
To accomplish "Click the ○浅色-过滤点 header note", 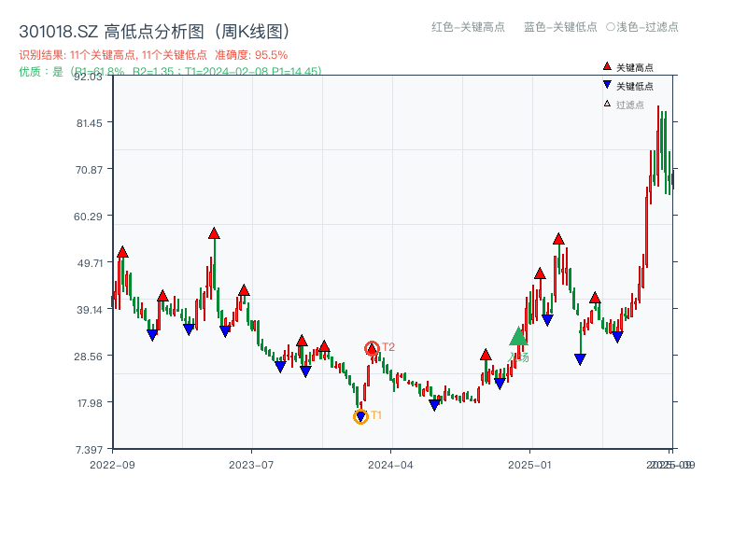I will tap(642, 27).
